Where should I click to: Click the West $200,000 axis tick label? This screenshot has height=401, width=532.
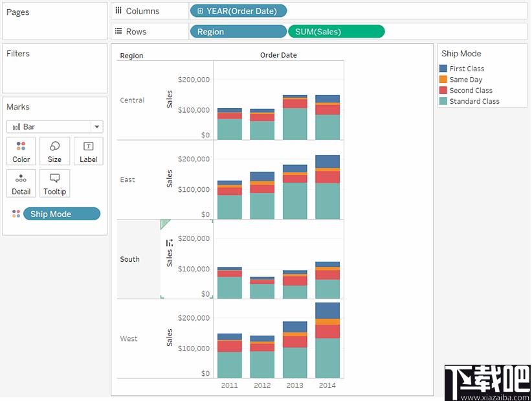(194, 318)
